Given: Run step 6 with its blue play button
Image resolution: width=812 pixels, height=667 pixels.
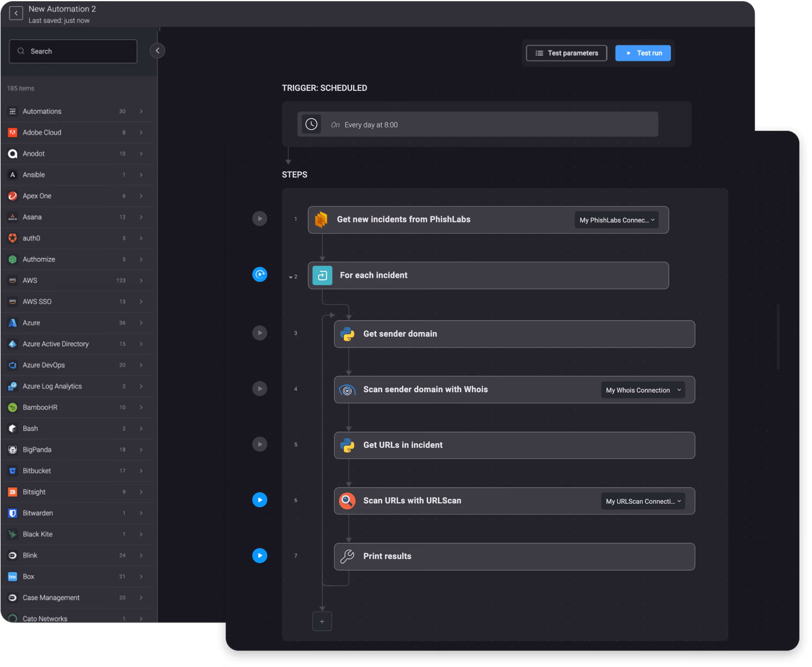Looking at the screenshot, I should click(260, 500).
